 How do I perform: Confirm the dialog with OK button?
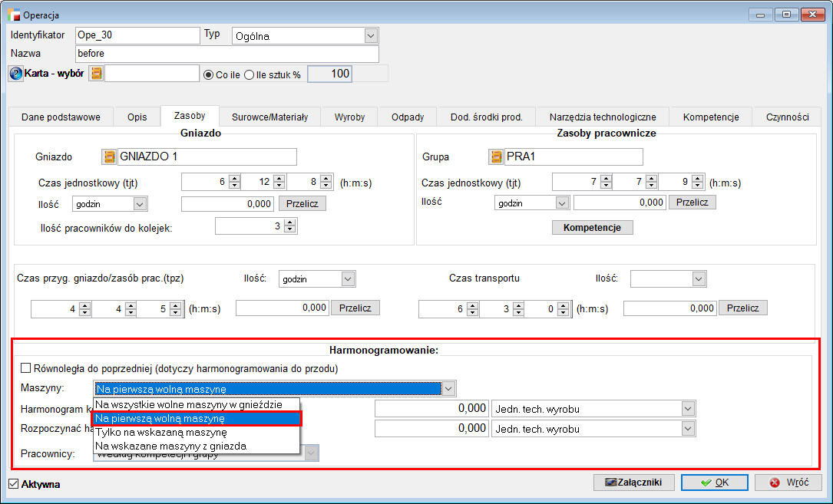(x=714, y=483)
